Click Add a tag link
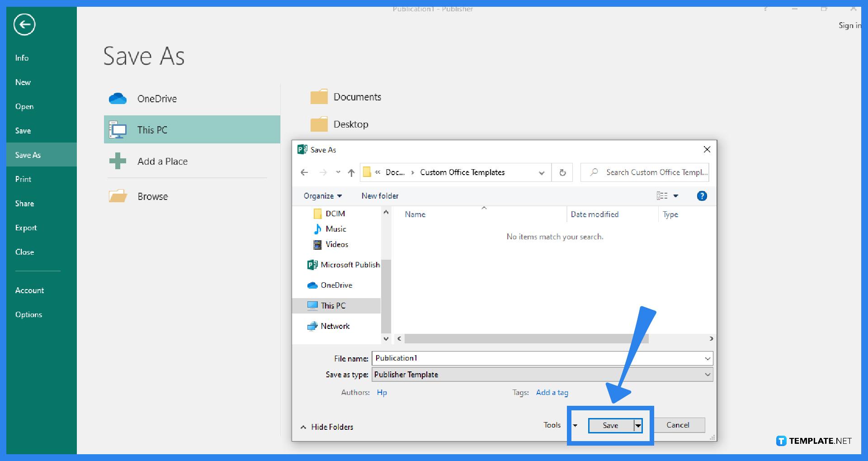The width and height of the screenshot is (868, 461). point(552,392)
